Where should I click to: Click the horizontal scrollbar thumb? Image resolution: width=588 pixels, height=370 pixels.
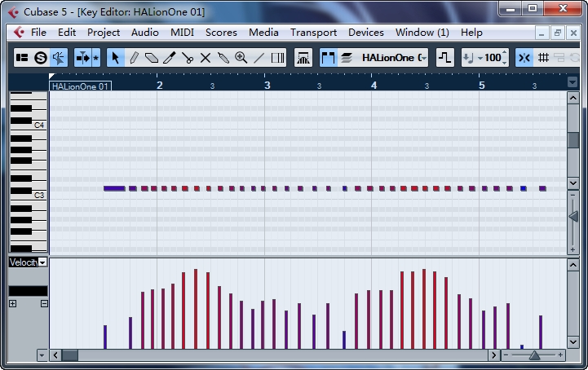[x=70, y=355]
